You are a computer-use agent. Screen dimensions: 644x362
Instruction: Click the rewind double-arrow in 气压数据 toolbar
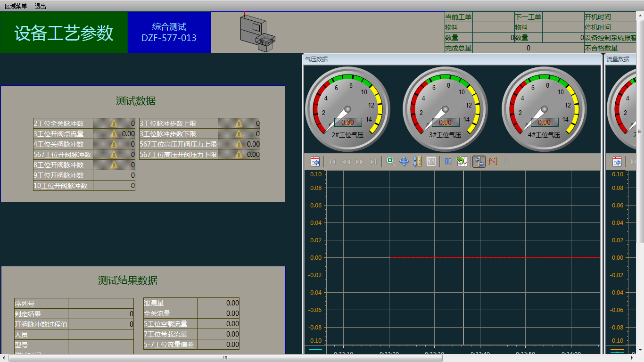click(x=346, y=162)
